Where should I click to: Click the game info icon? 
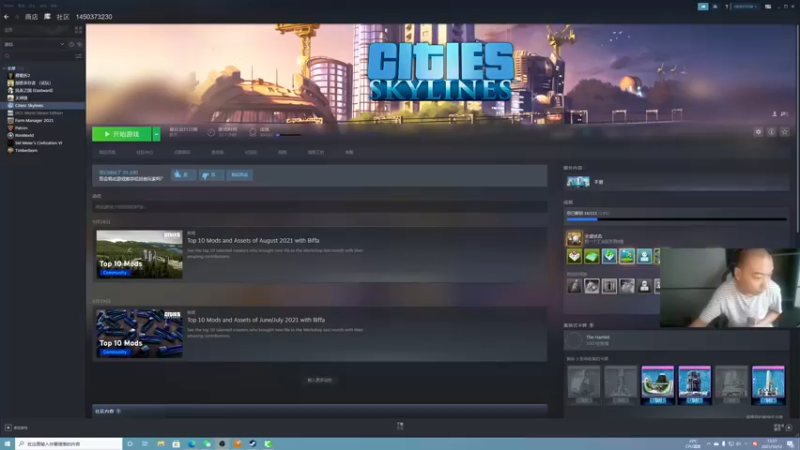(771, 132)
